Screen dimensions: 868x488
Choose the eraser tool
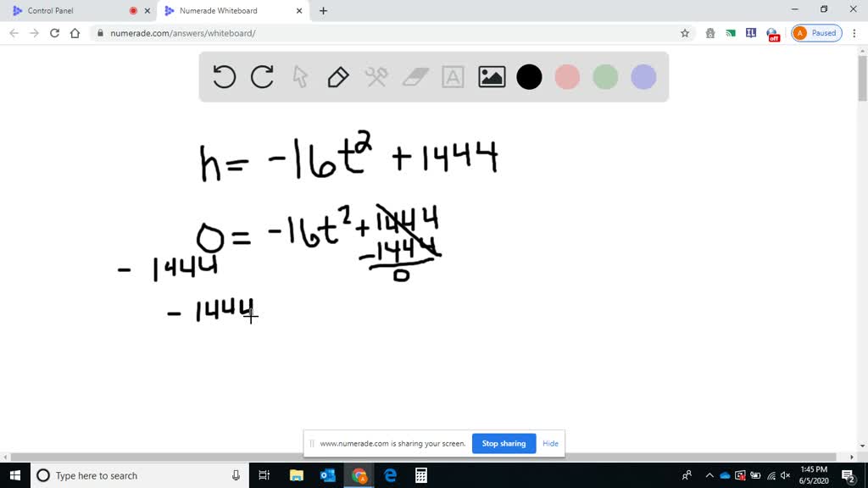point(415,77)
